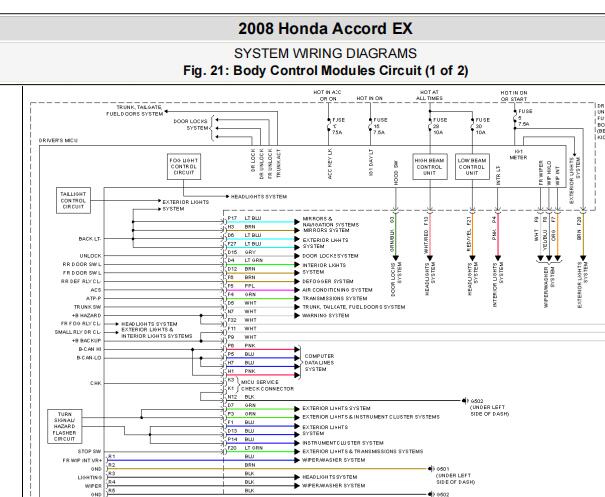Select the 'PPL' wire color label
This screenshot has height=497, width=605.
pos(250,286)
